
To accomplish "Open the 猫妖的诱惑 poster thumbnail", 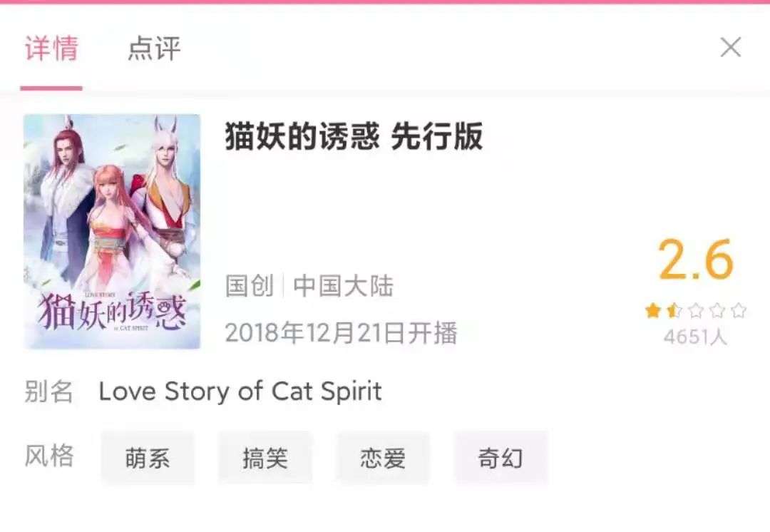I will coord(112,231).
